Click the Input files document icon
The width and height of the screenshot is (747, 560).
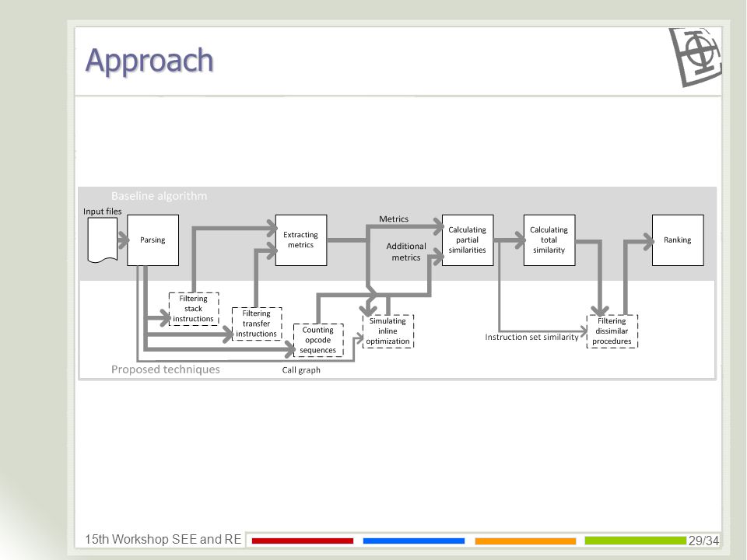point(103,240)
